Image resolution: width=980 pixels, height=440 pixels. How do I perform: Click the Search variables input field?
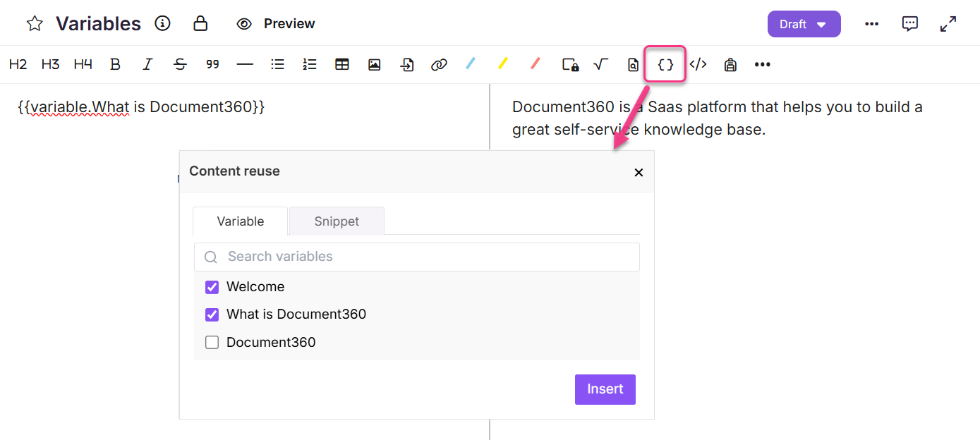[416, 257]
